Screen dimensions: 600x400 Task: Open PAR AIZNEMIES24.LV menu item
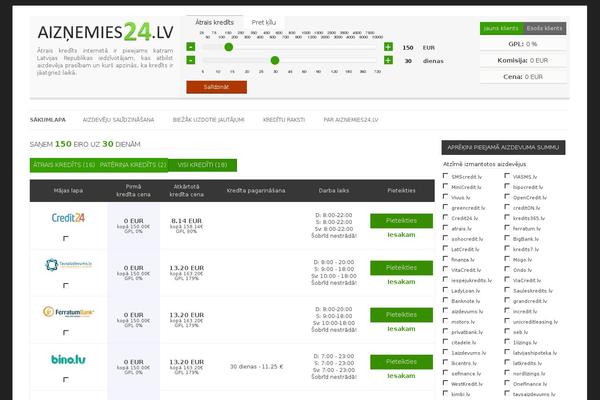351,120
